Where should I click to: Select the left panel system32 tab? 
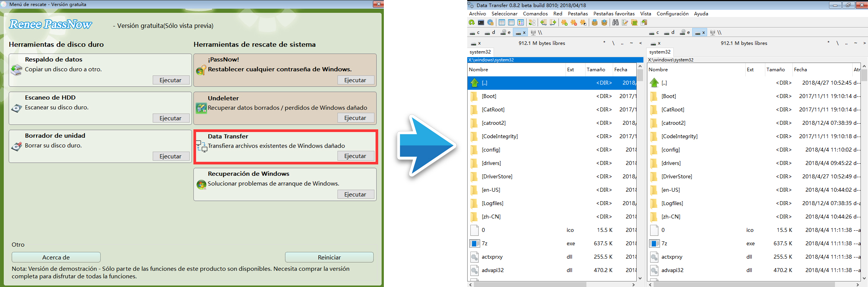tap(480, 52)
